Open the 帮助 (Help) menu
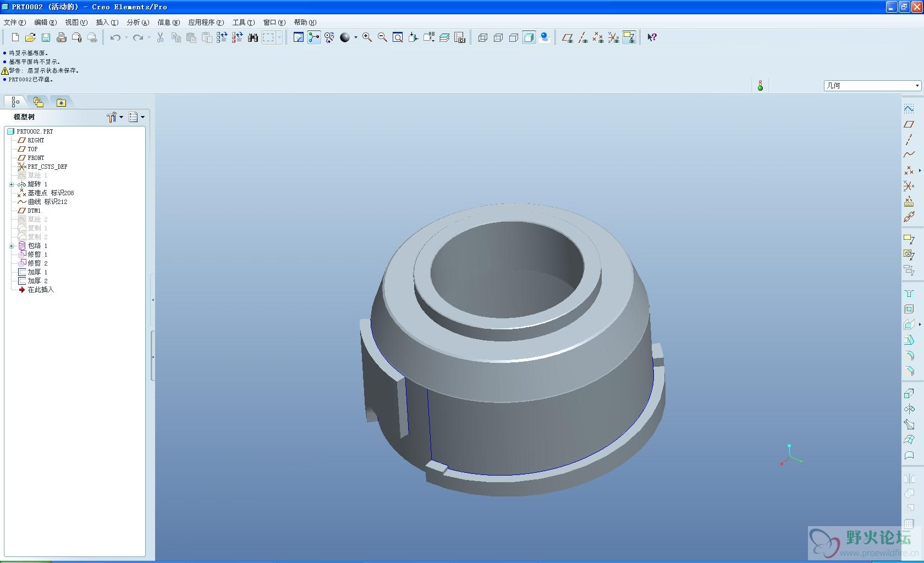The height and width of the screenshot is (563, 924). click(x=305, y=23)
